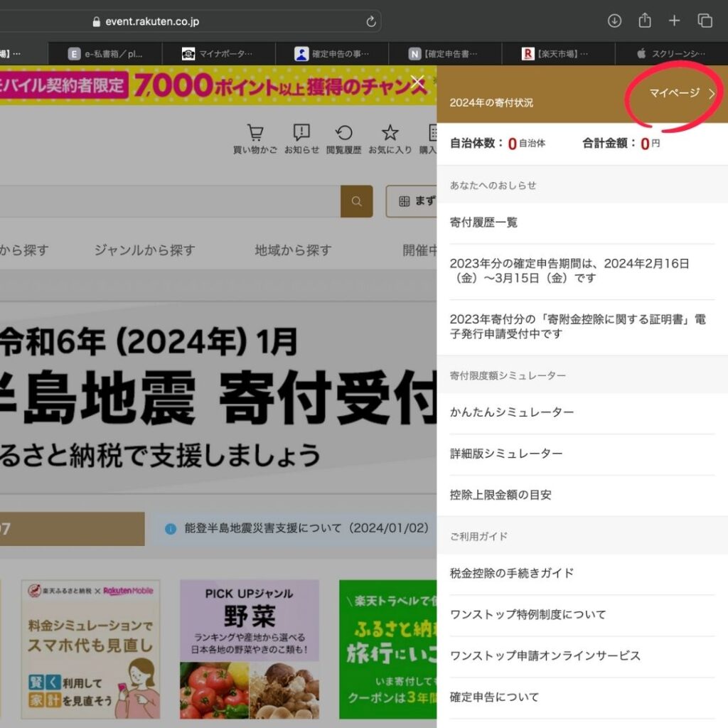Open the お知らせ notification icon
Screen dimensions: 728x728
tap(301, 139)
